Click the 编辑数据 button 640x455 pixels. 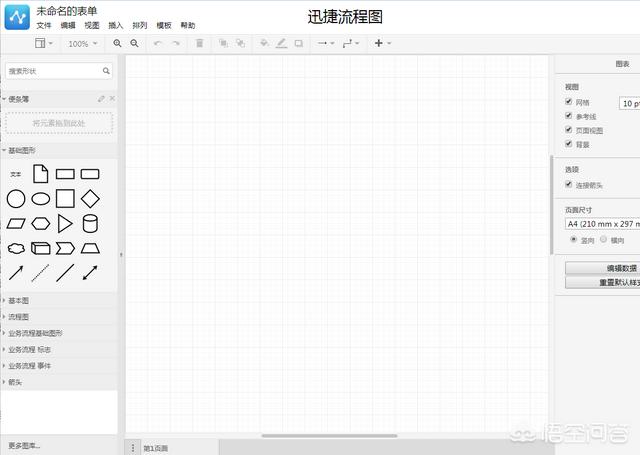pyautogui.click(x=602, y=268)
